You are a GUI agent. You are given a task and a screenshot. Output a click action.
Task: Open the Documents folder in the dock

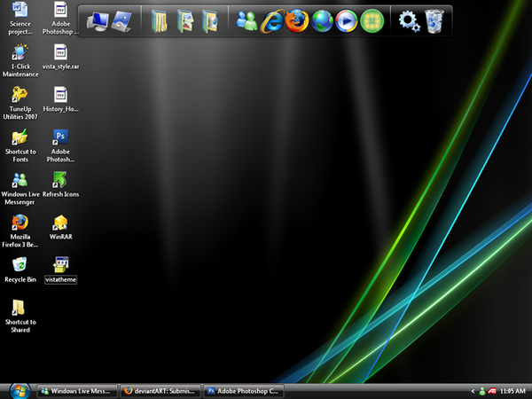159,21
